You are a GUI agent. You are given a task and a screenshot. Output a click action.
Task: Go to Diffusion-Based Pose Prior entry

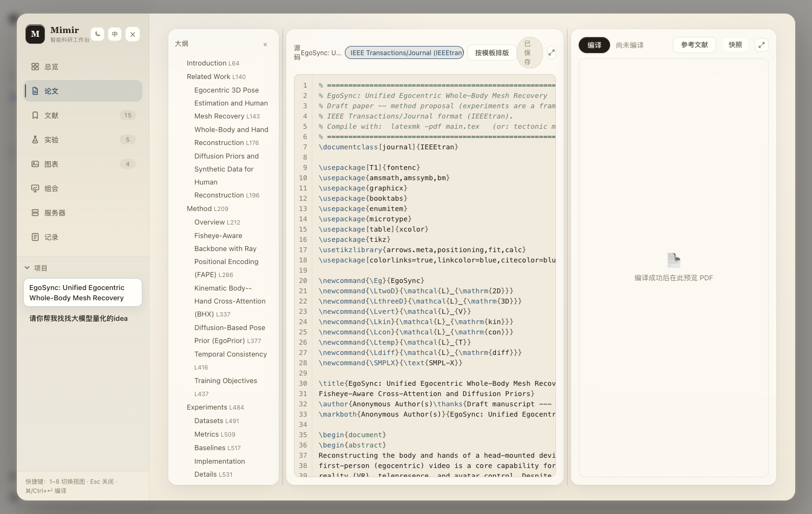[x=230, y=334]
